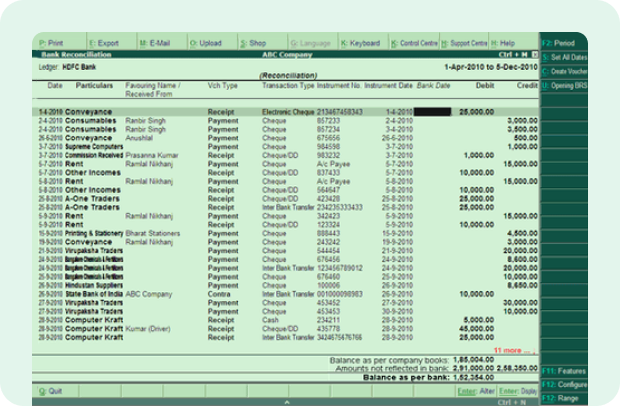Click the 45,000.00 debit amount
Image resolution: width=620 pixels, height=406 pixels.
(476, 329)
